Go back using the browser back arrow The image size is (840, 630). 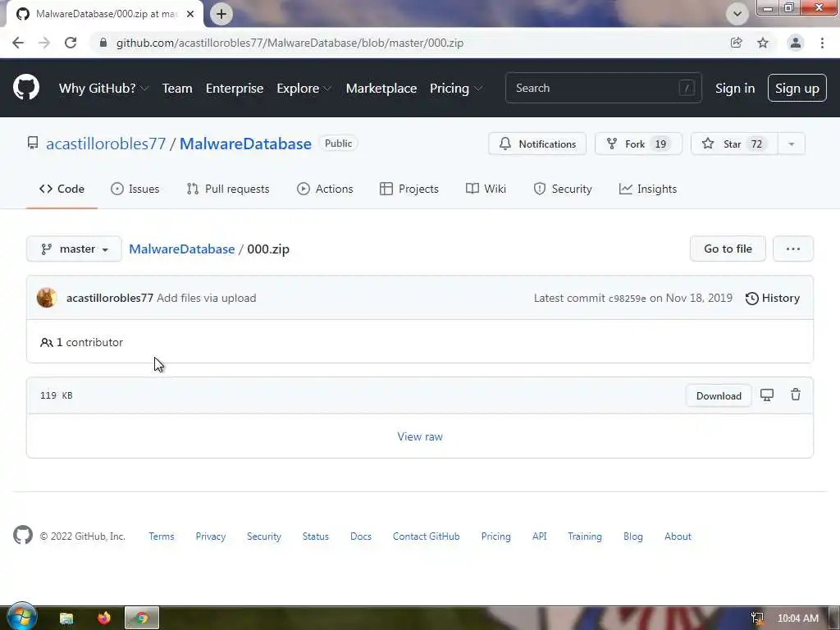(18, 43)
